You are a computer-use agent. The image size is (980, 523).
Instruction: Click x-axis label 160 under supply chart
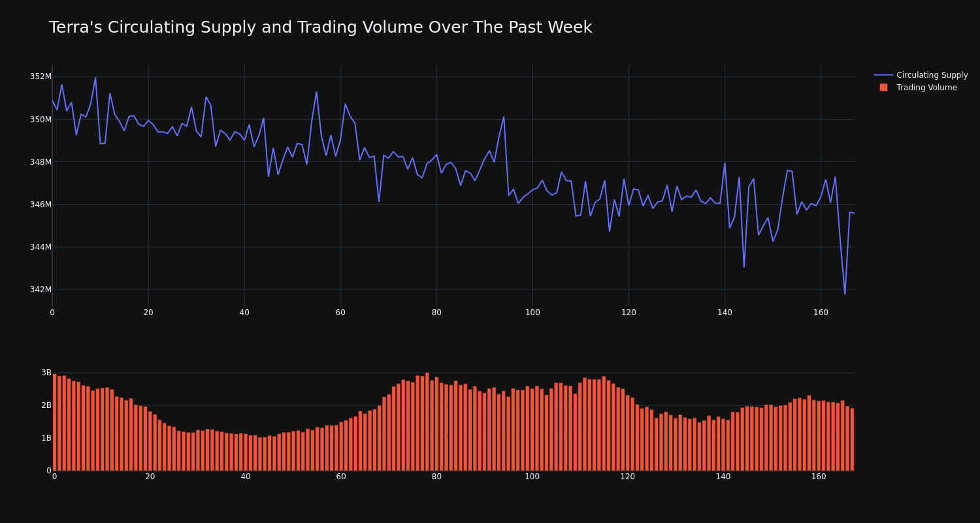(x=821, y=312)
